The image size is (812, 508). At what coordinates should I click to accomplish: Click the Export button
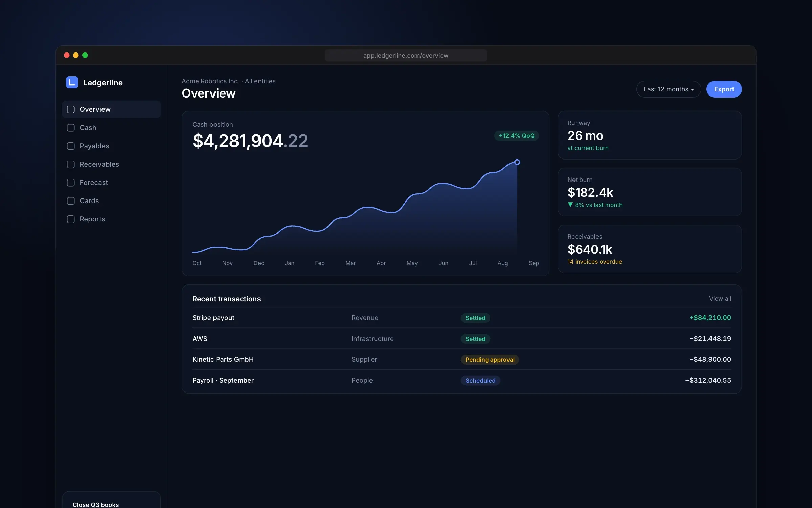pyautogui.click(x=724, y=89)
